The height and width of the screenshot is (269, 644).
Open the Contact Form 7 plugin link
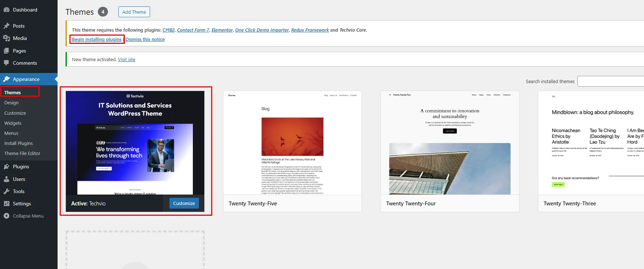pos(193,30)
